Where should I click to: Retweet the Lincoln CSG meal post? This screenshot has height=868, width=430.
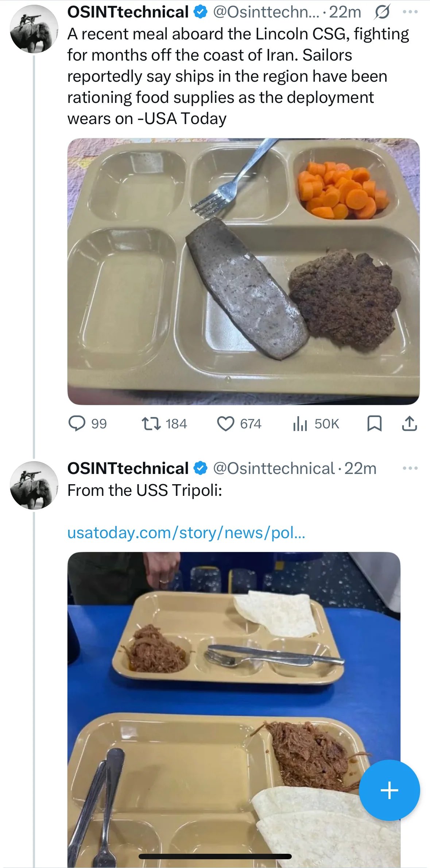[151, 424]
